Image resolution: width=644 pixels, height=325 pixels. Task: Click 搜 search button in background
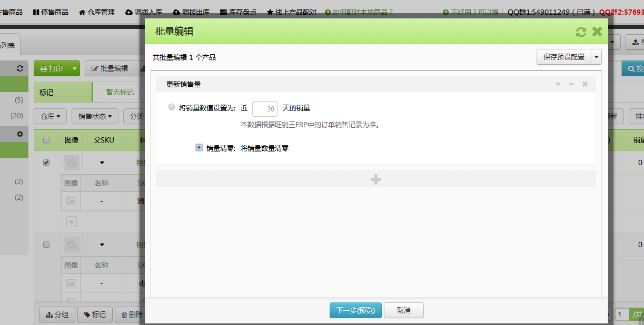pyautogui.click(x=633, y=68)
